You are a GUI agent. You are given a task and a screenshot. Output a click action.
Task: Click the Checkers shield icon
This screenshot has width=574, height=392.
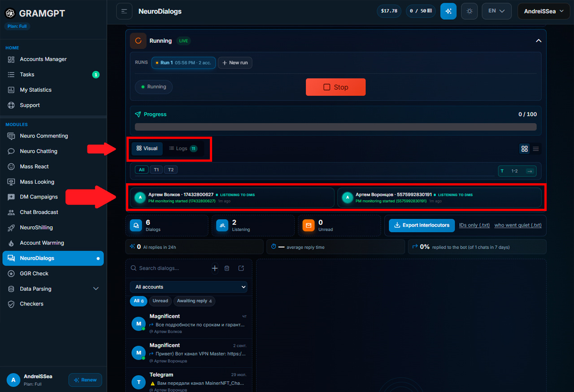[11, 304]
